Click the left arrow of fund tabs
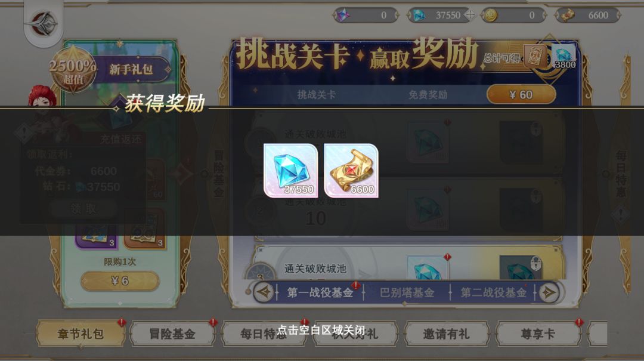Screen dimensions: 644x361 [264, 292]
